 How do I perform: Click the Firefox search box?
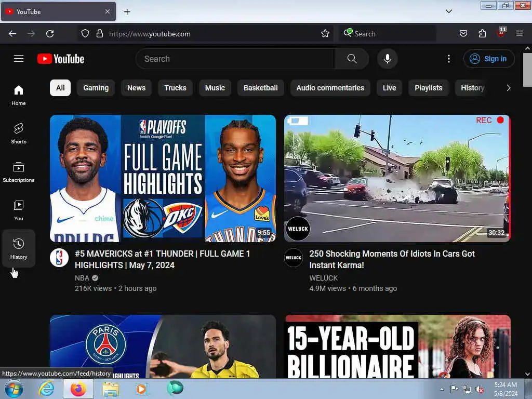tap(388, 34)
